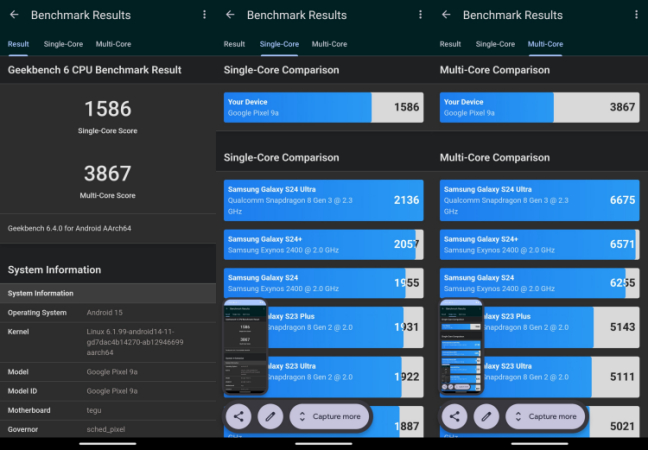Tap Samsung Galaxy S24 Ultra bar scoring 6675
Image resolution: width=648 pixels, height=450 pixels.
(539, 200)
